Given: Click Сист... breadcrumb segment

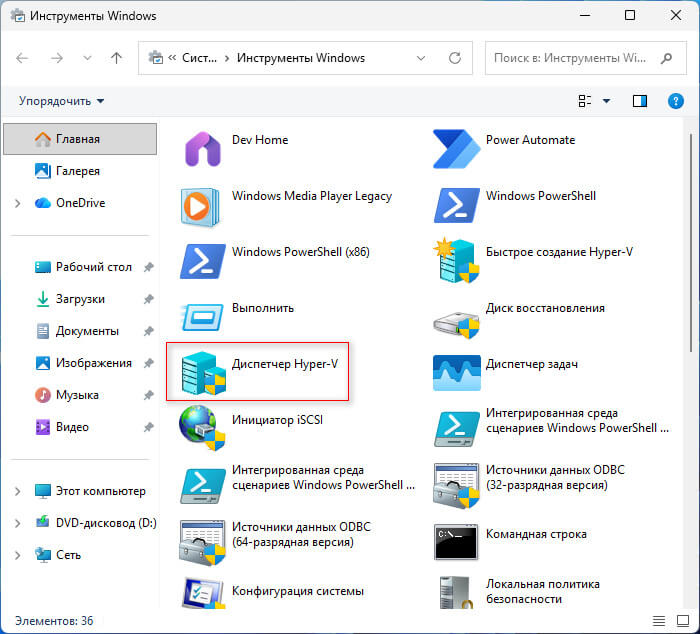Looking at the screenshot, I should [199, 58].
